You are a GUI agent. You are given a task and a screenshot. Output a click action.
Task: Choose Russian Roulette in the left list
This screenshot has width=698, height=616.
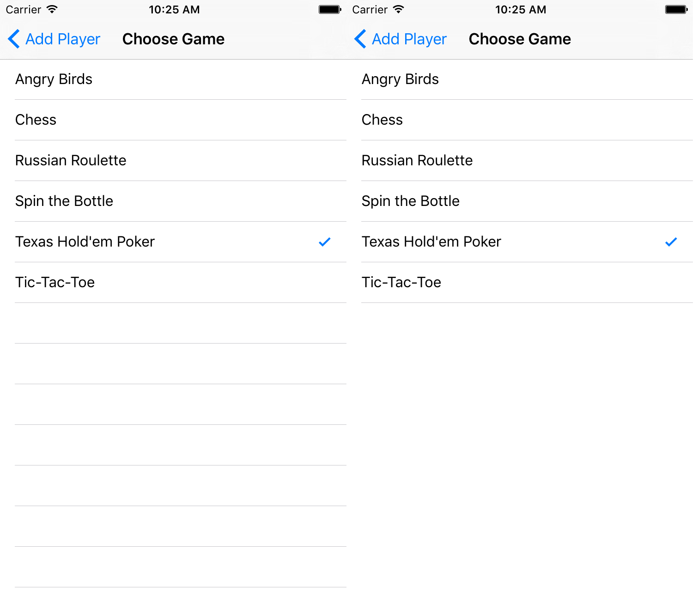tap(173, 161)
